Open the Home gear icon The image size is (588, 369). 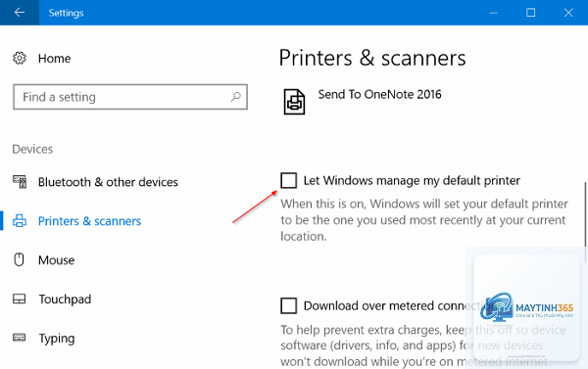(20, 58)
